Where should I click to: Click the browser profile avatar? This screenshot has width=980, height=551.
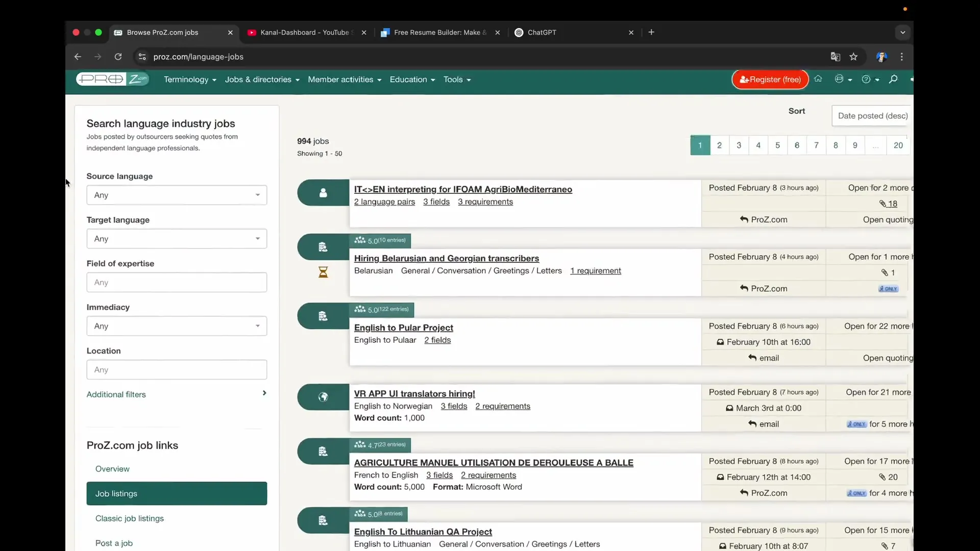[x=883, y=57]
